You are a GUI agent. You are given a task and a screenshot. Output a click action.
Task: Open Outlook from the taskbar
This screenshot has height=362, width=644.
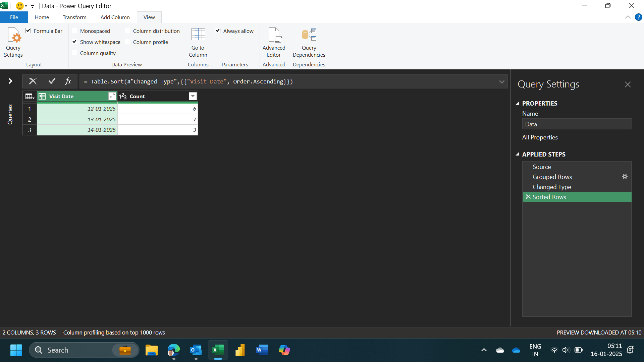click(x=196, y=350)
